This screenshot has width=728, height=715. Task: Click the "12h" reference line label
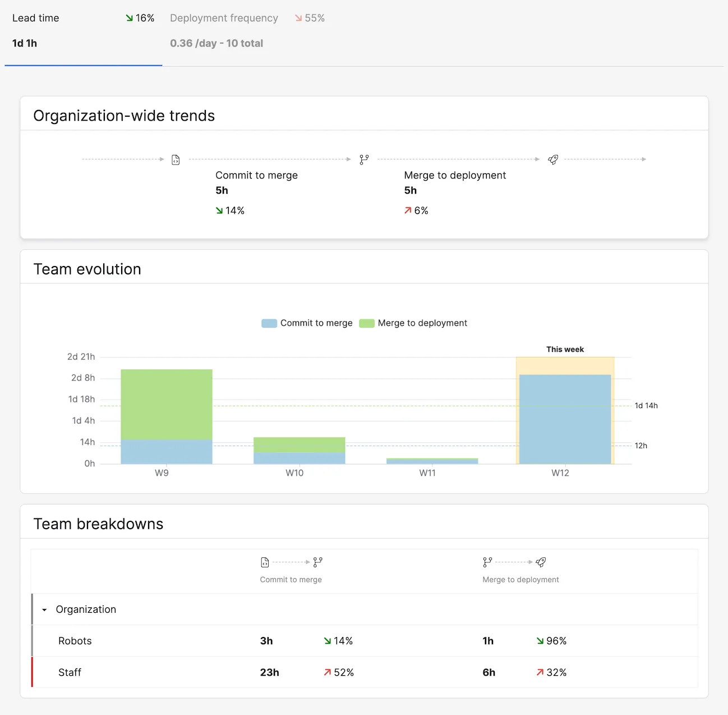point(641,446)
